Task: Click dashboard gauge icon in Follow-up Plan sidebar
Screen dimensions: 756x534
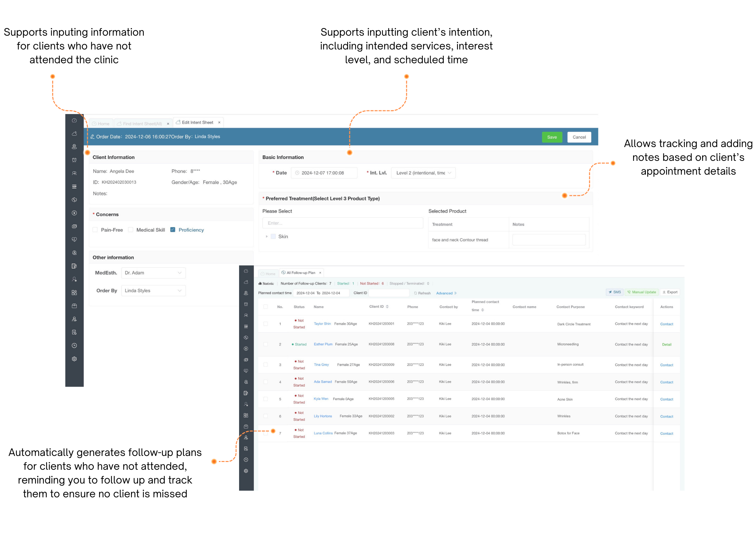Action: (246, 271)
